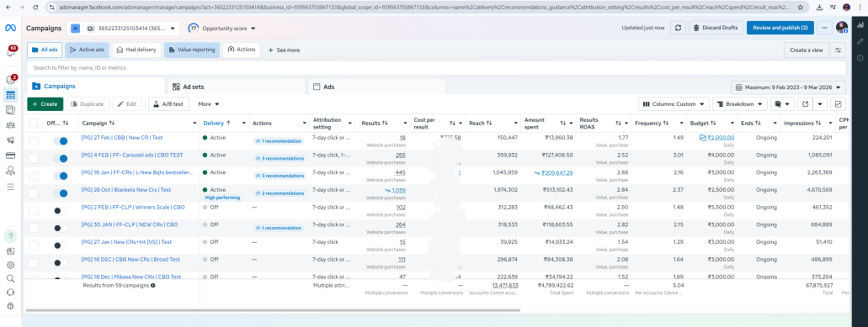Open export options dropdown arrow
The width and height of the screenshot is (868, 327).
pos(820,104)
